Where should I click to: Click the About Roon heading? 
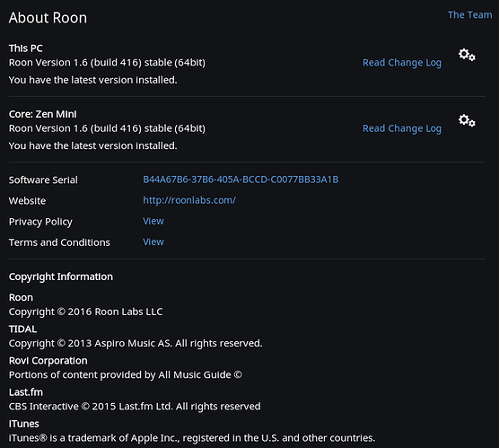tap(48, 18)
